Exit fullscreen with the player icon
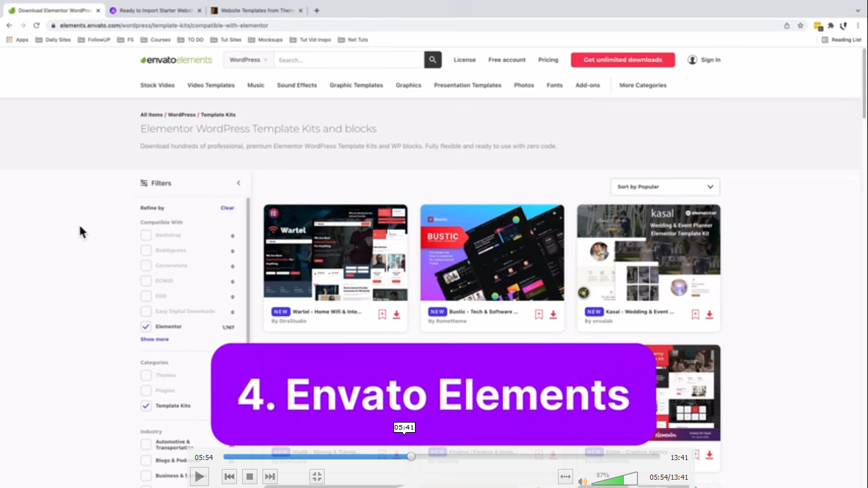This screenshot has width=868, height=488. (317, 477)
